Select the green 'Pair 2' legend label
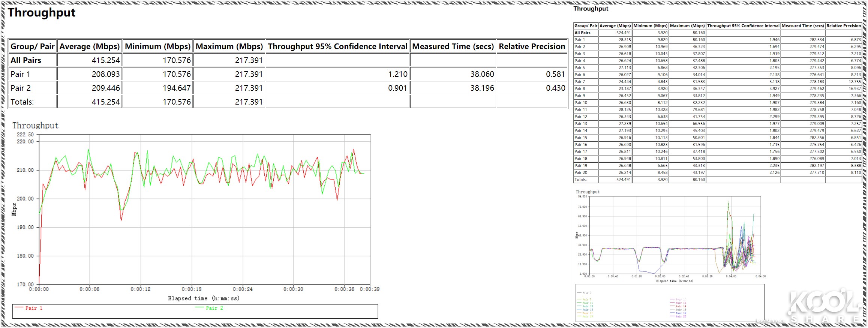Viewport: 868px width, 328px height. [214, 308]
